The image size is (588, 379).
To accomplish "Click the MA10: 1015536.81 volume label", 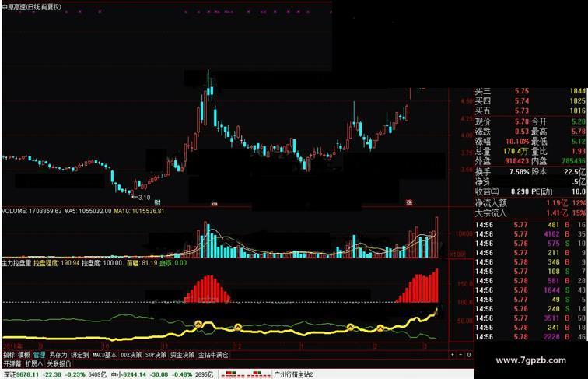I will [x=138, y=211].
